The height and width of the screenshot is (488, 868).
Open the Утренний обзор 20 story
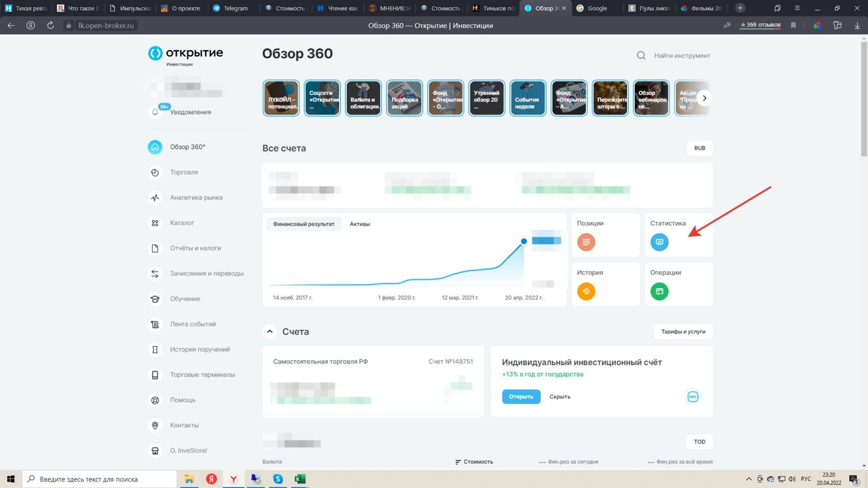(x=487, y=98)
